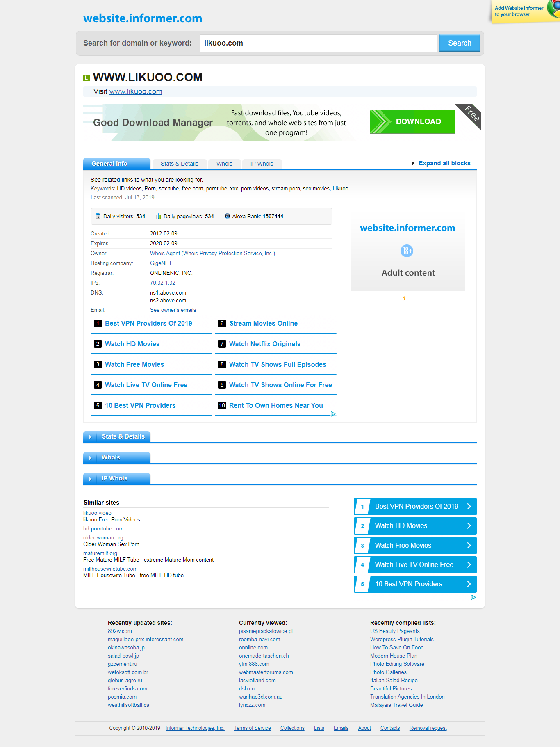Viewport: 560px width, 747px height.
Task: Click sidebar Watch Live TV Online Free button
Action: 415,565
